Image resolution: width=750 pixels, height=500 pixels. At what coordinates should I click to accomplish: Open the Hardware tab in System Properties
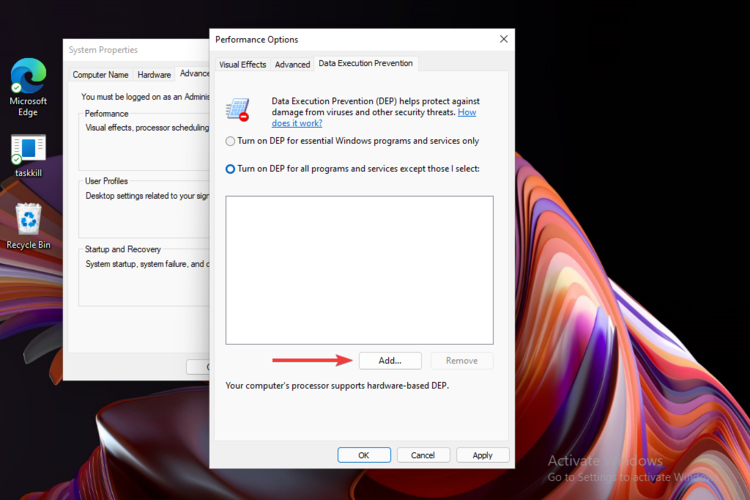pyautogui.click(x=154, y=74)
